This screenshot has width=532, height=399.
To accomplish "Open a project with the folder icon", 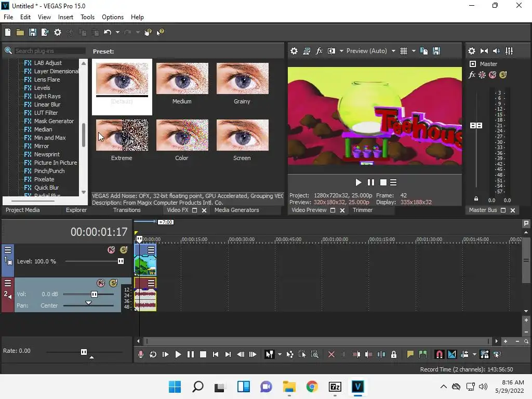I will 20,32.
